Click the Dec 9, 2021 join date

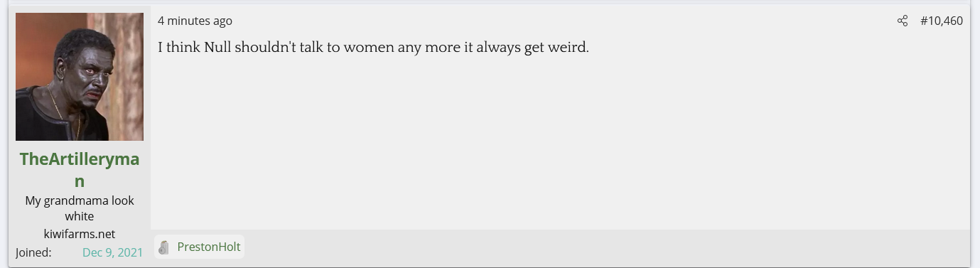112,252
